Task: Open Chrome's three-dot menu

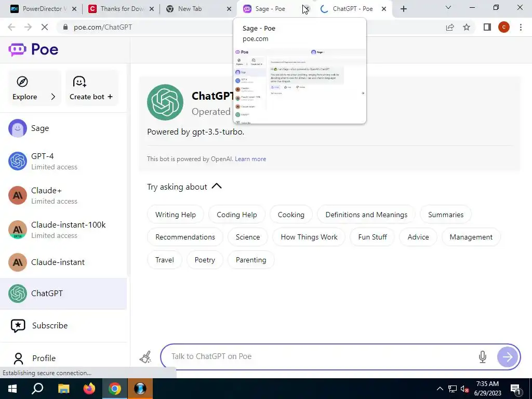Action: point(521,27)
